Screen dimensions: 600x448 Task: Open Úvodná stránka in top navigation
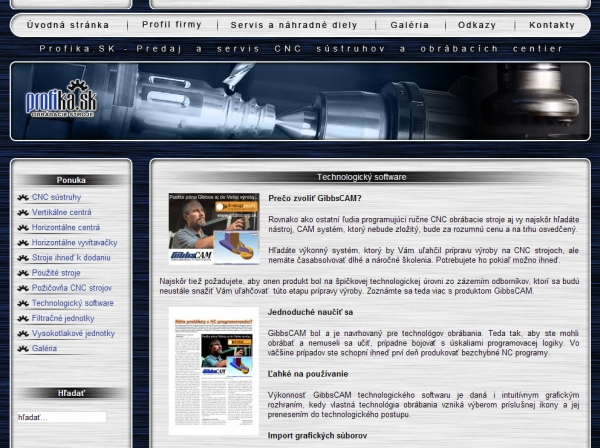[x=68, y=25]
